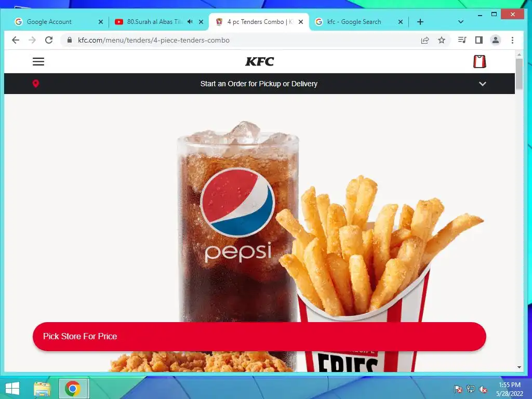Click the share page icon
This screenshot has height=399, width=532.
425,41
